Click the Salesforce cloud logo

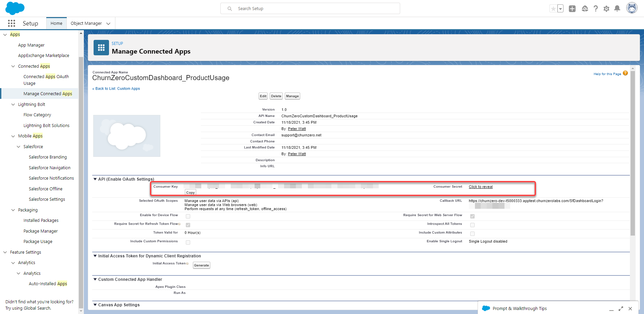point(15,8)
